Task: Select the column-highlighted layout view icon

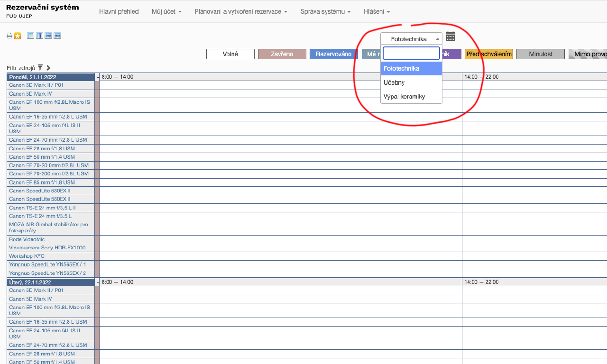Action: point(39,36)
